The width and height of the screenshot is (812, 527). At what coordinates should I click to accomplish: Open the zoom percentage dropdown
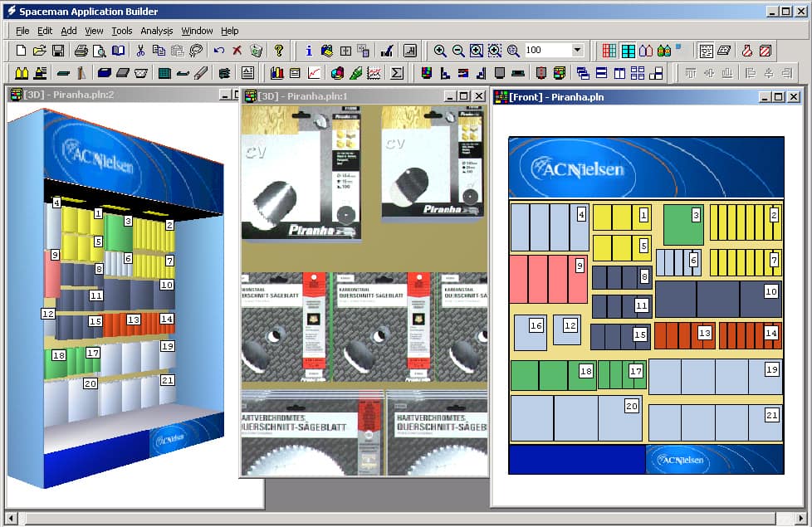click(x=578, y=51)
